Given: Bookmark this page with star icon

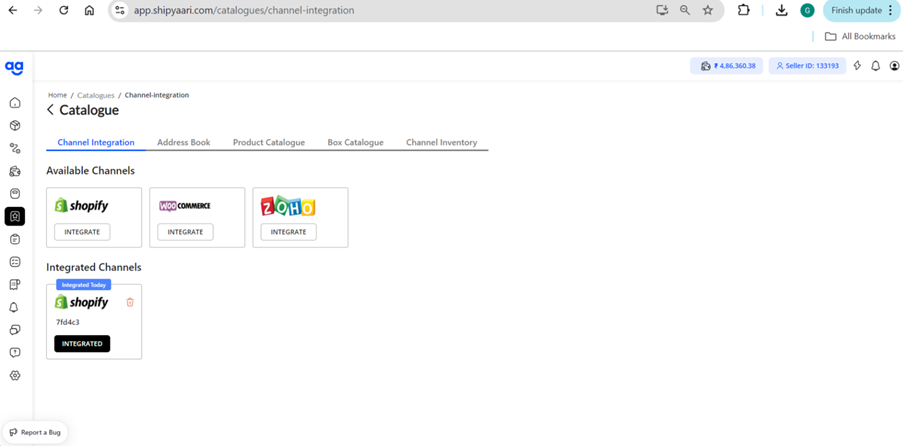Looking at the screenshot, I should tap(708, 10).
